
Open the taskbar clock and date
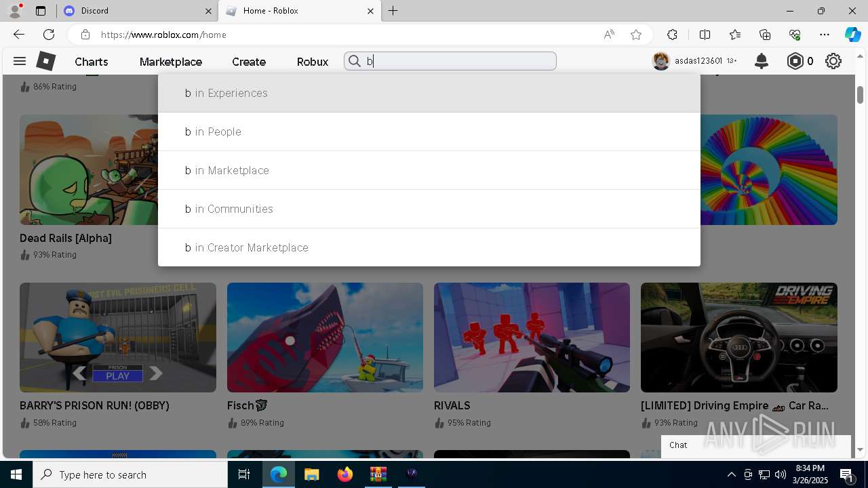pyautogui.click(x=810, y=474)
